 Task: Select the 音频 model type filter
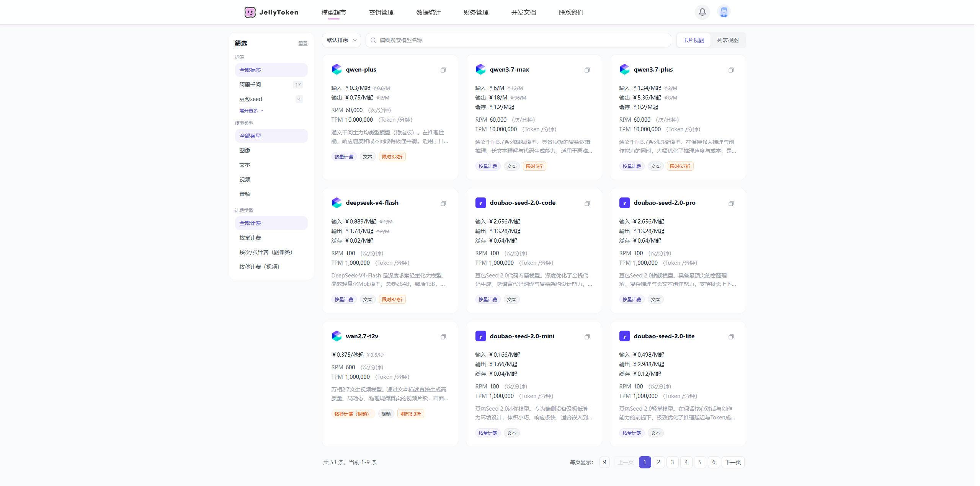[x=271, y=194]
